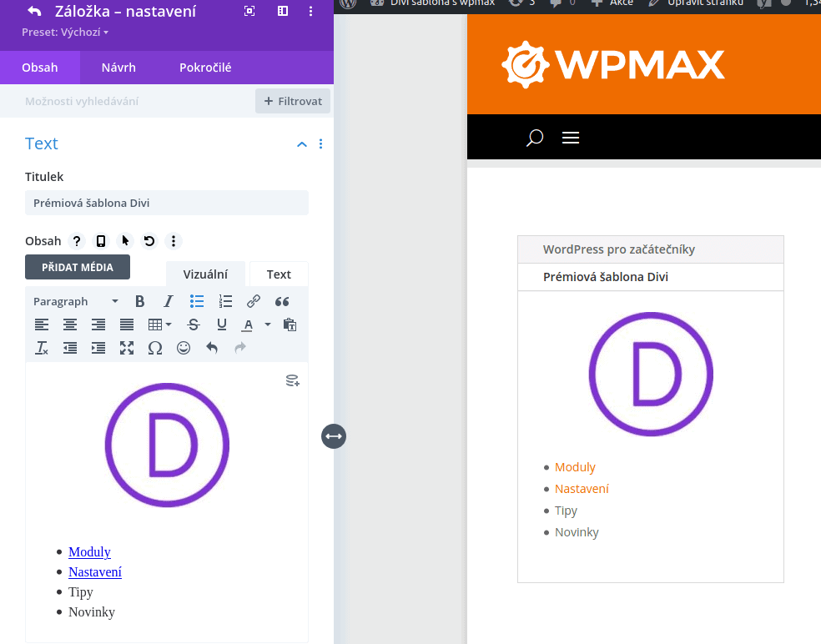Undo the last edit
This screenshot has width=821, height=644.
(212, 348)
